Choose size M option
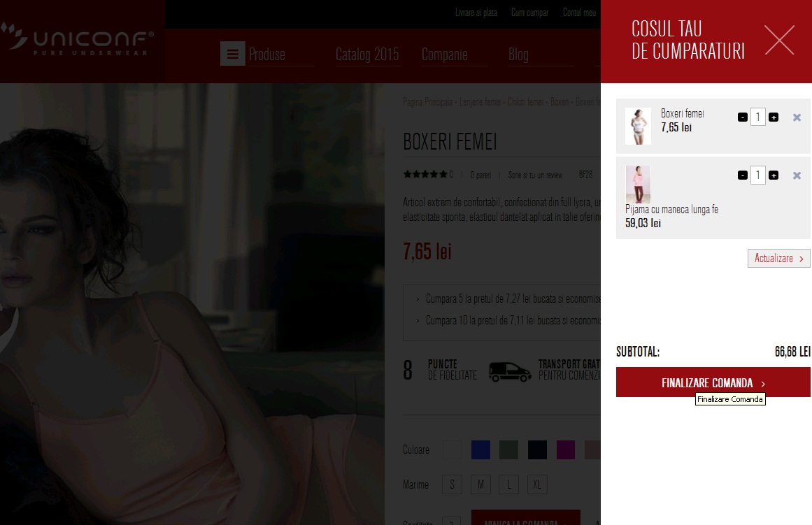 click(x=480, y=484)
